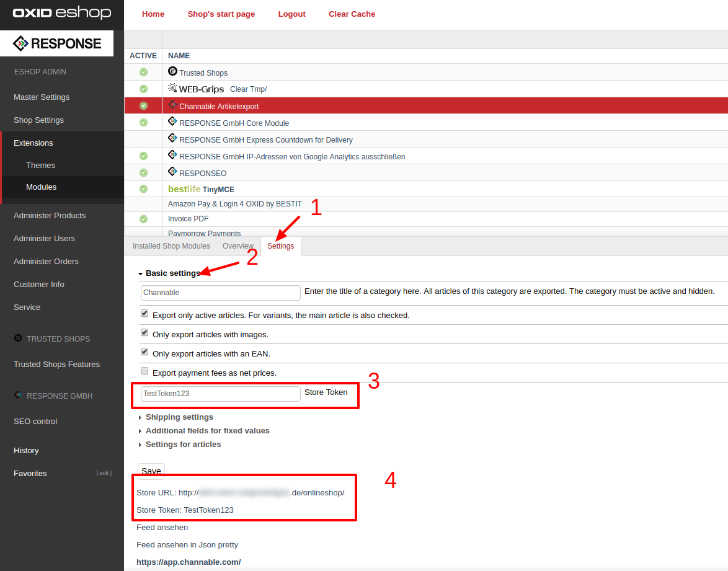The width and height of the screenshot is (728, 571).
Task: Open Themes under Extensions
Action: [x=40, y=166]
